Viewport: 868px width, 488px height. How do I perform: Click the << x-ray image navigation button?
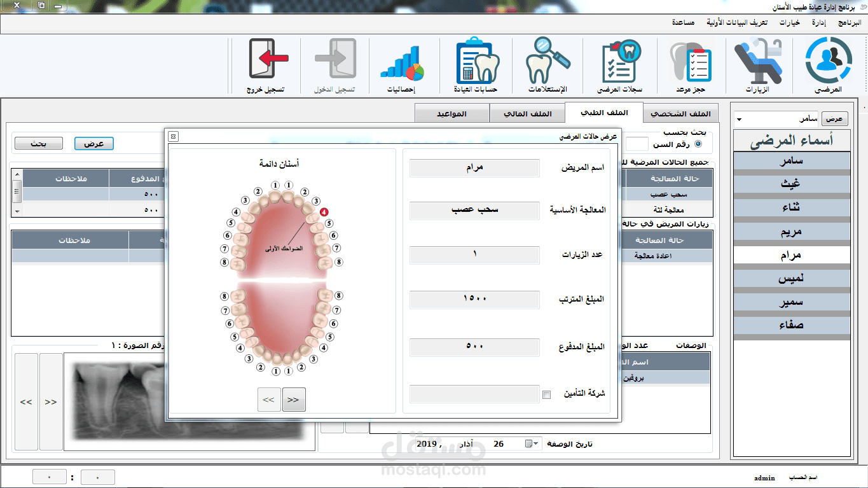pos(26,402)
